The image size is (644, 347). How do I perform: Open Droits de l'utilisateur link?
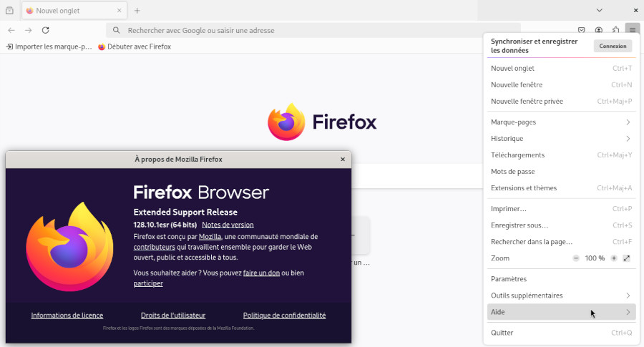(173, 316)
